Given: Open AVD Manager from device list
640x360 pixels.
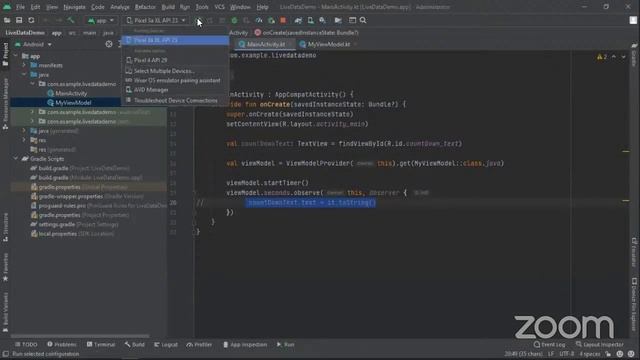Looking at the screenshot, I should click(x=175, y=90).
